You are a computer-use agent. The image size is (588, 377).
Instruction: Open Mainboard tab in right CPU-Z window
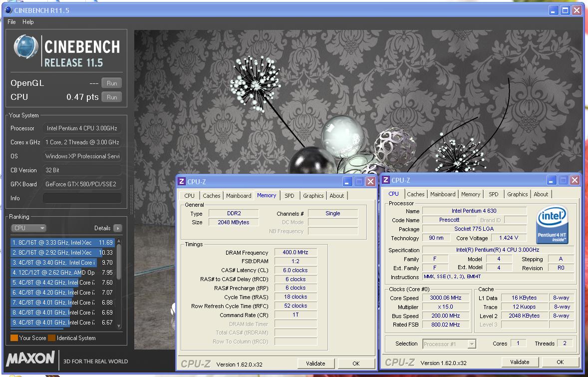coord(443,194)
